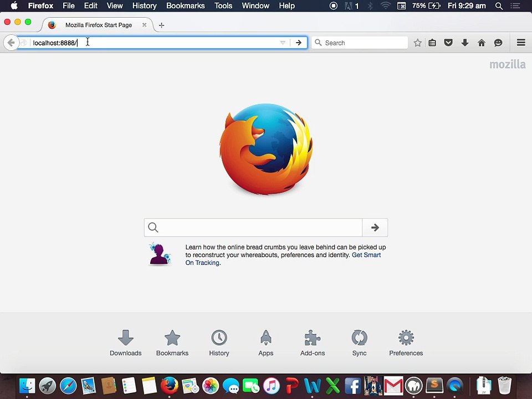Open the History menu

coord(145,6)
